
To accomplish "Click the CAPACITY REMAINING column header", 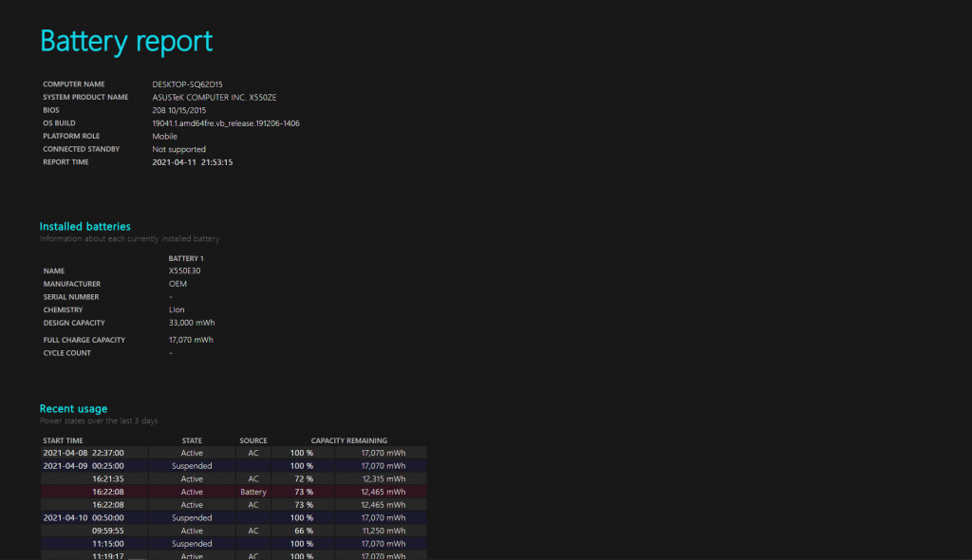I will pos(348,440).
